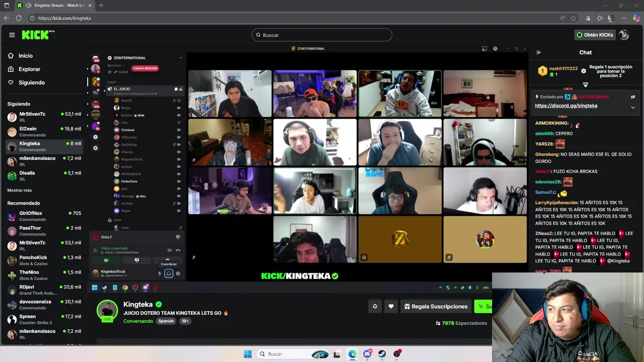Open PonchoKick recommended channel

pos(44,260)
